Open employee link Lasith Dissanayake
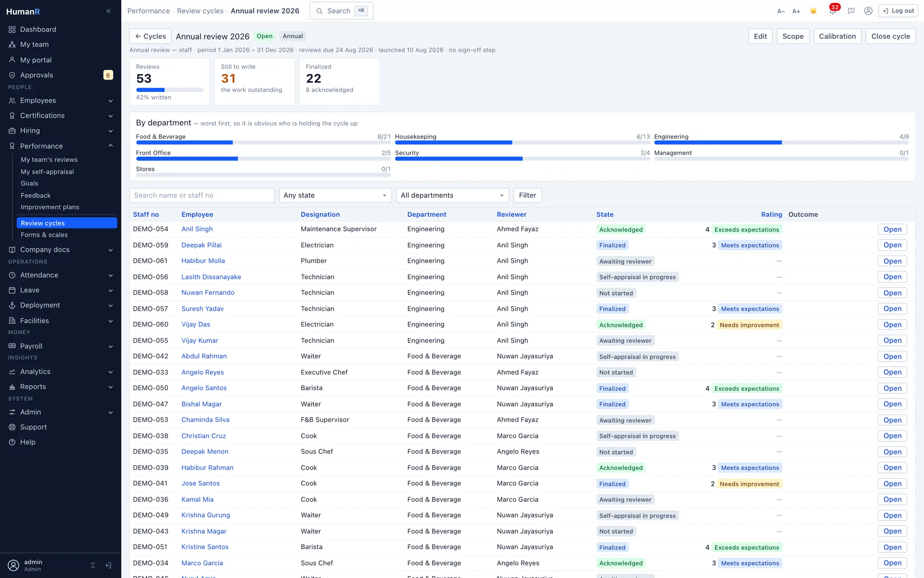This screenshot has height=578, width=924. (211, 277)
